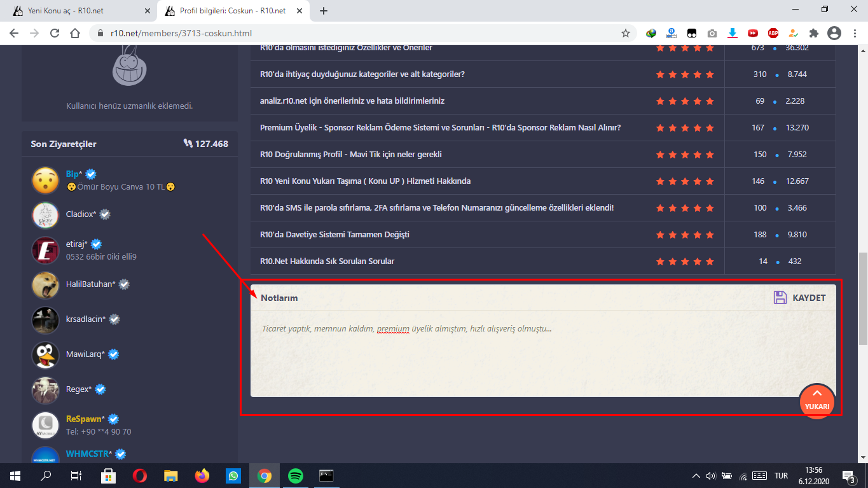The width and height of the screenshot is (868, 488).
Task: Open Chrome's three-dot menu
Action: point(854,33)
